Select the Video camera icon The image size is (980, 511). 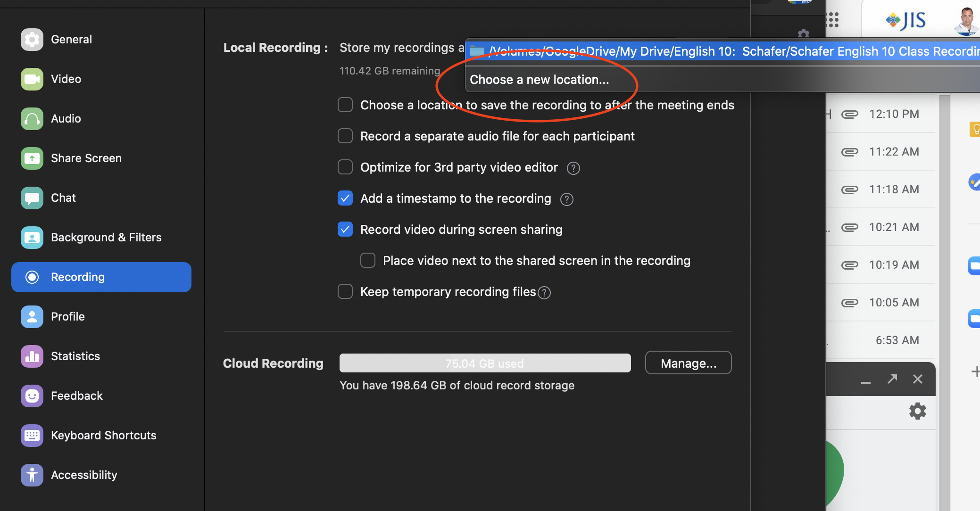[x=32, y=79]
